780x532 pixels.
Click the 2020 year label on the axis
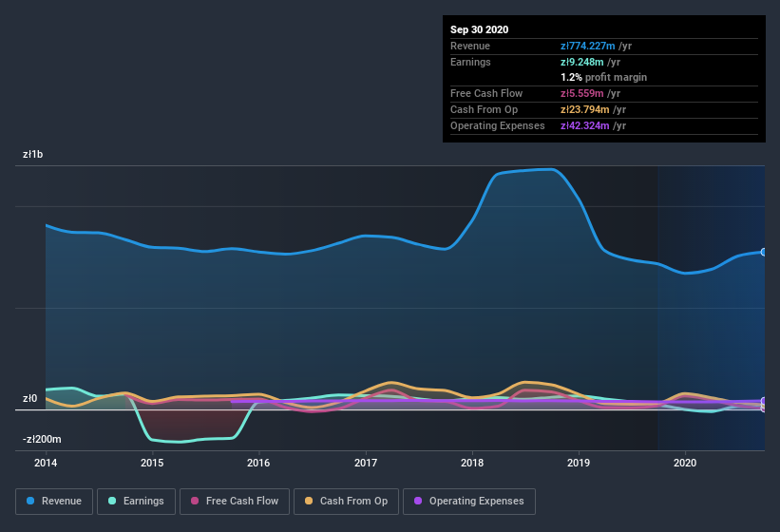pyautogui.click(x=684, y=463)
